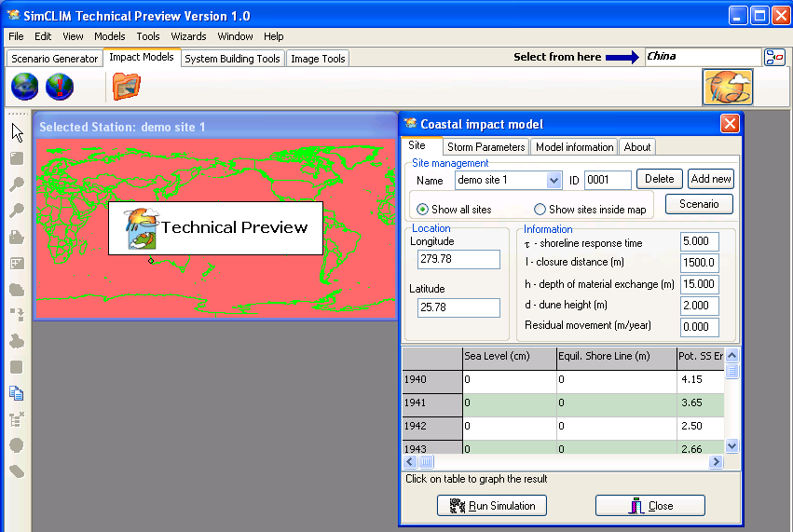Click the depth of material exchange field
Screen dimensions: 793x532
pyautogui.click(x=700, y=284)
